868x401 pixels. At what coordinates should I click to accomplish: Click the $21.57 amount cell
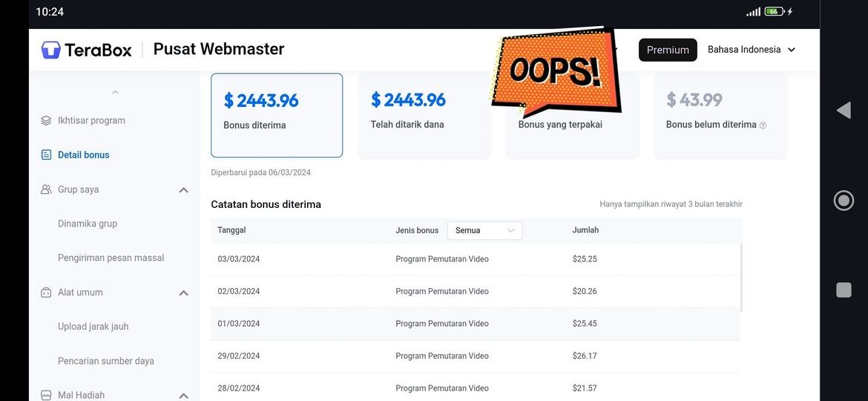tap(585, 388)
